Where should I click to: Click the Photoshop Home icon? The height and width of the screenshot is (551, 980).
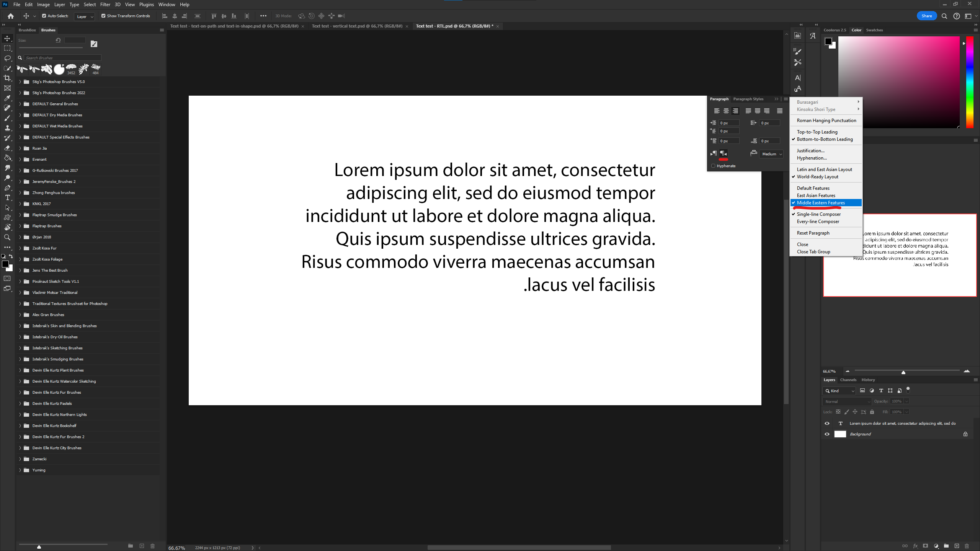pos(11,16)
